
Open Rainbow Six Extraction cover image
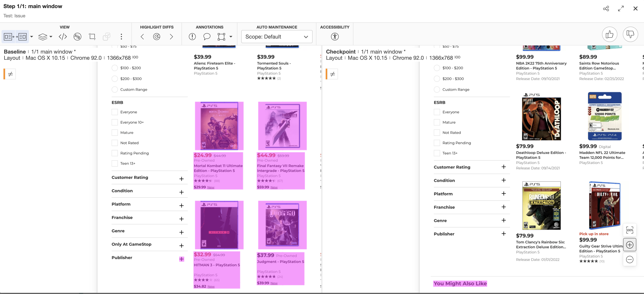tap(541, 206)
